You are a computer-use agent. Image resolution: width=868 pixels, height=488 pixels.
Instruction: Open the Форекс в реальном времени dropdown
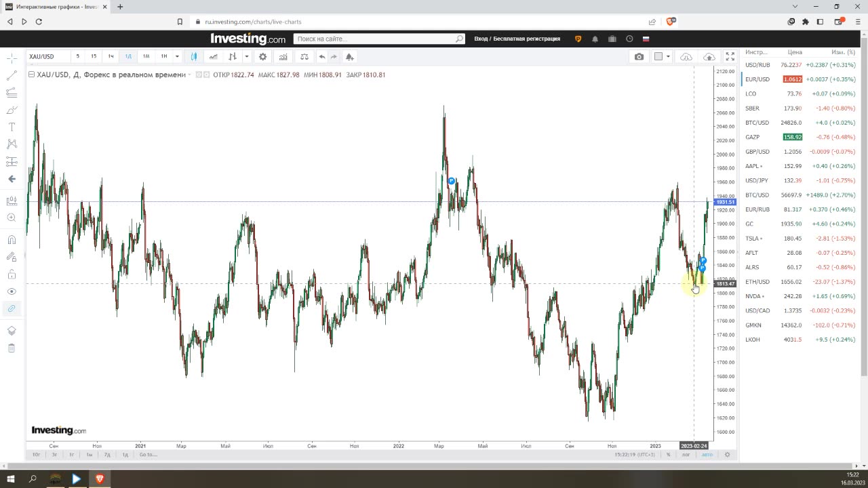[x=189, y=75]
